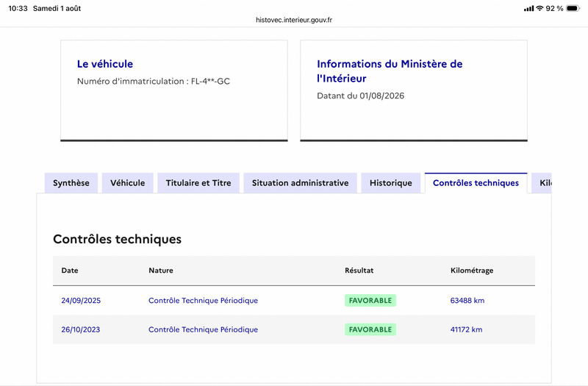Open the Synthèse tab
Image resolution: width=588 pixels, height=386 pixels.
(71, 183)
